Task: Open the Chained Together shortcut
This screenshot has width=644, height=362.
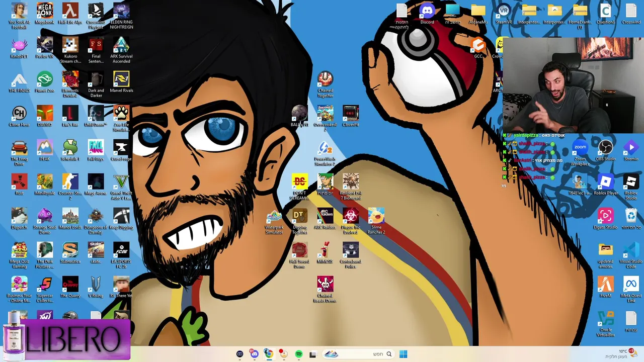Action: [x=325, y=84]
